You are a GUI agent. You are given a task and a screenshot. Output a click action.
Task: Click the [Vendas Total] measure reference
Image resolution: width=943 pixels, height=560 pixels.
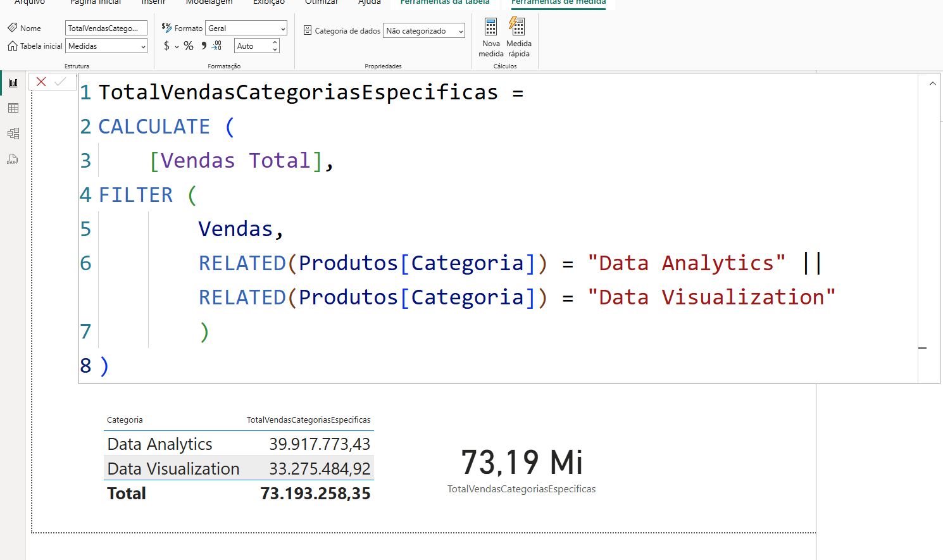pyautogui.click(x=236, y=161)
